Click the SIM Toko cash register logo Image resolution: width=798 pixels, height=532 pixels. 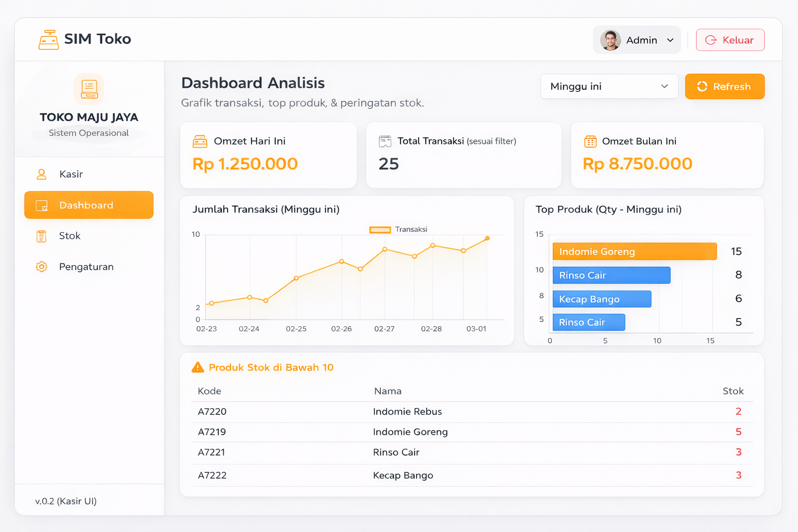pos(48,40)
